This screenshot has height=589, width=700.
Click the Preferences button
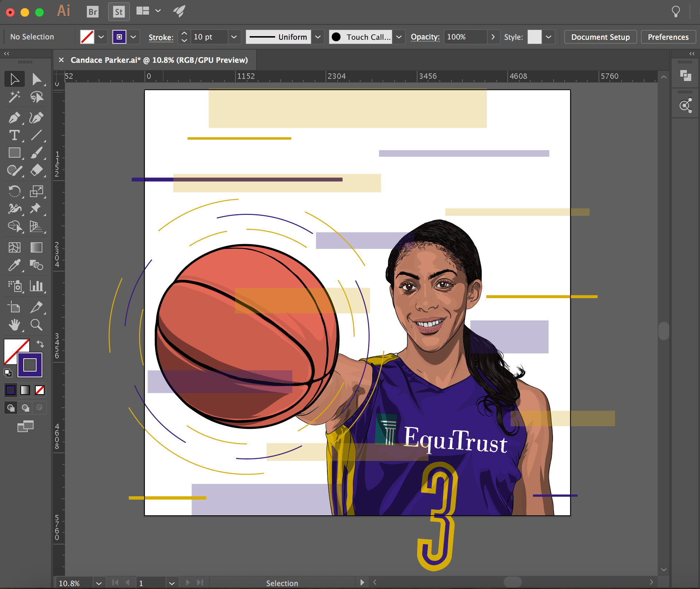click(668, 37)
